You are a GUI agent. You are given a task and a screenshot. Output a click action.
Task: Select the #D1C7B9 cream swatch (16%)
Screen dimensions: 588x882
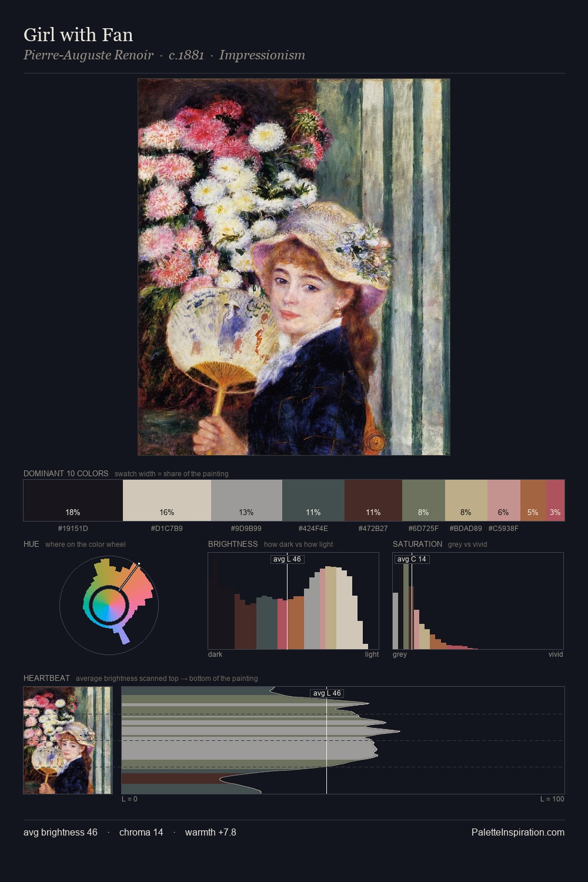coord(167,500)
